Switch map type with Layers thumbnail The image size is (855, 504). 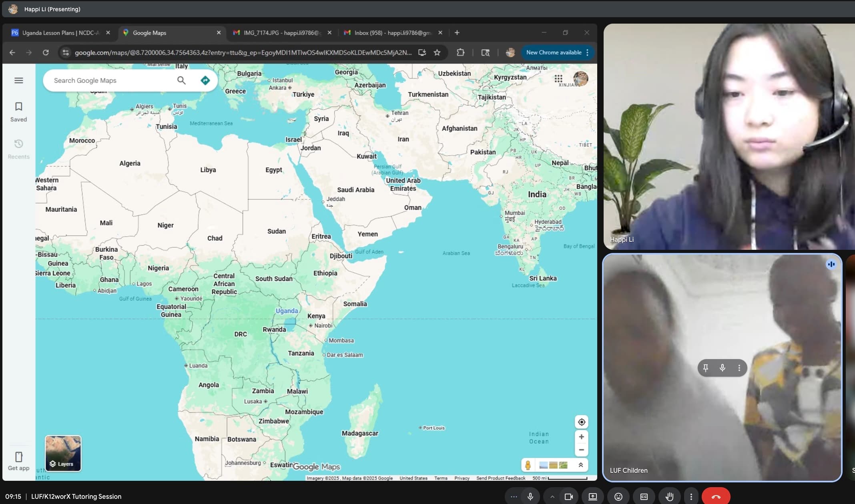(x=63, y=453)
